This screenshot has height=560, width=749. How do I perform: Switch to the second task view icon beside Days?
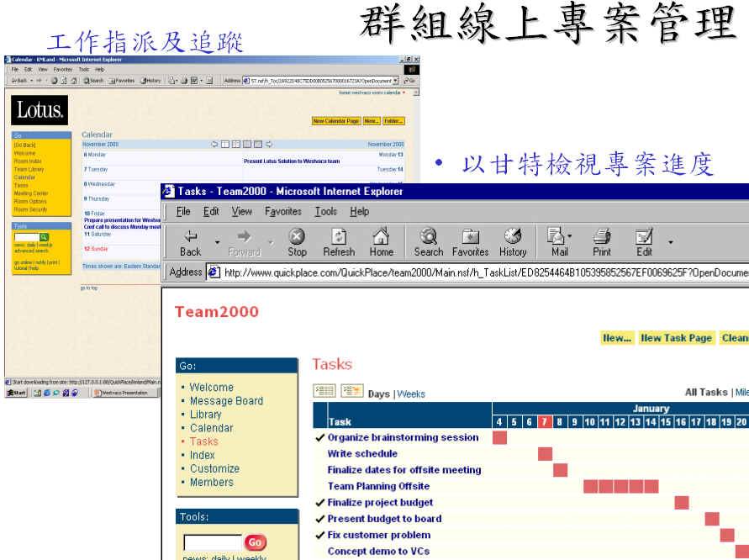[x=352, y=391]
